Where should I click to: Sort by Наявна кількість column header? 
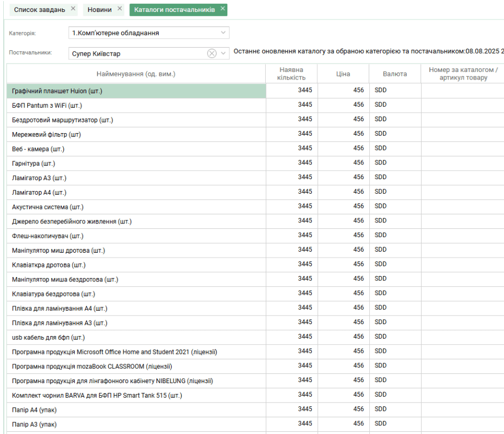(x=291, y=74)
